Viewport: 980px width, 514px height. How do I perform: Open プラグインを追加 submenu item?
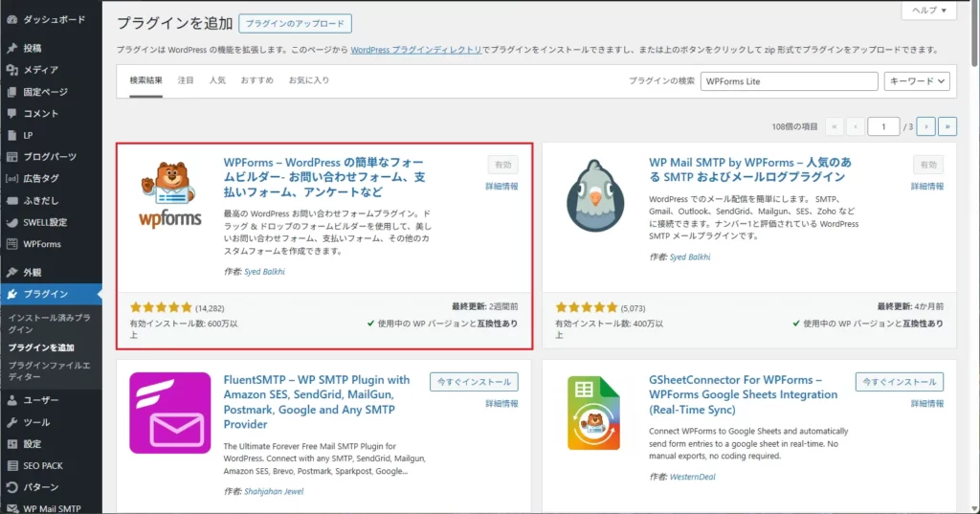41,347
